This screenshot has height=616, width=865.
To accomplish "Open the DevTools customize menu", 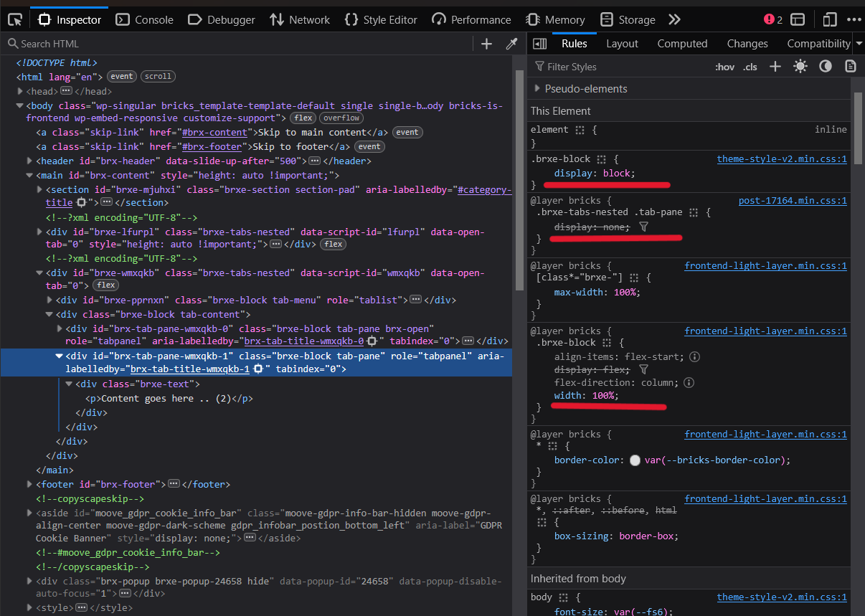I will pos(854,19).
